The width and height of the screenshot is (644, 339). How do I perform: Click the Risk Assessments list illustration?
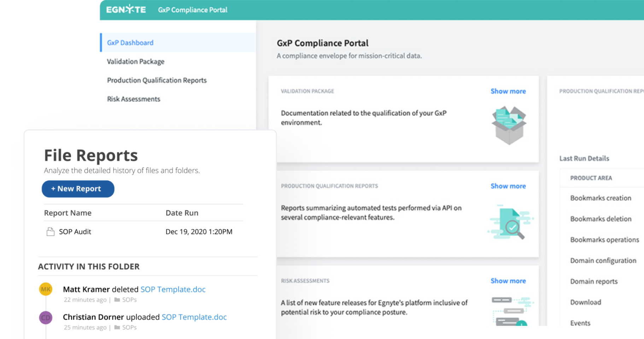click(x=511, y=311)
